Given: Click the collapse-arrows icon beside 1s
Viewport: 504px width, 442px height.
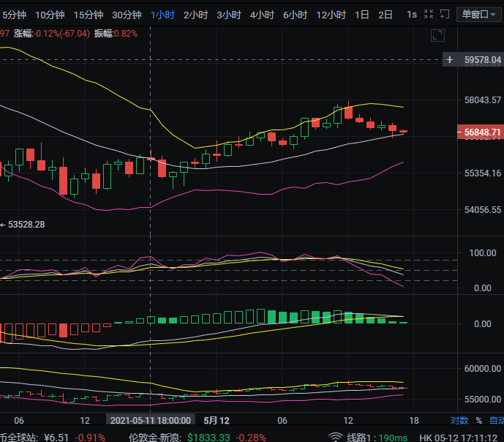Looking at the screenshot, I should [429, 15].
